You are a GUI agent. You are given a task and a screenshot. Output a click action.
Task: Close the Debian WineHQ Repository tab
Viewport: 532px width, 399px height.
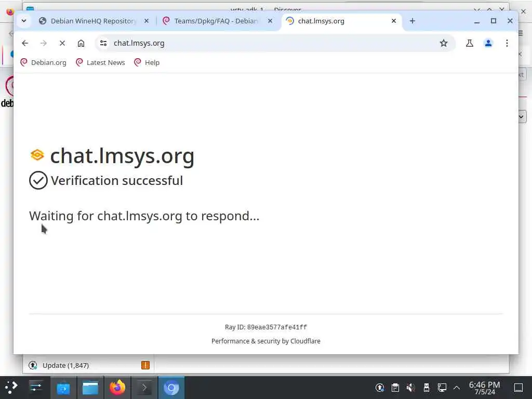point(146,21)
